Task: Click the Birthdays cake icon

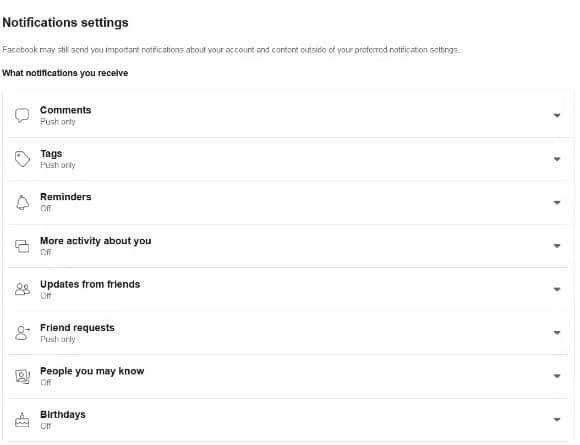Action: click(x=22, y=420)
